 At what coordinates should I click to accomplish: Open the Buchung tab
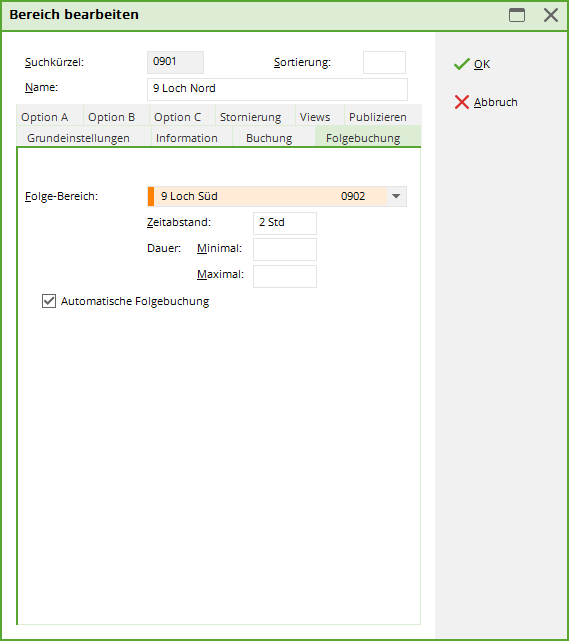(269, 138)
